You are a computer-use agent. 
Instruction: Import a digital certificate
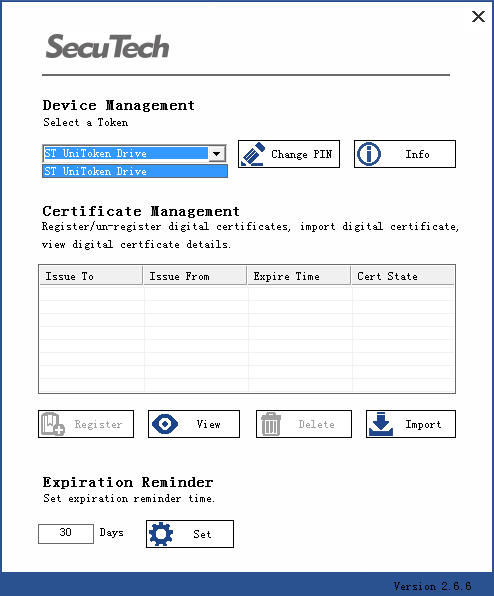[x=411, y=424]
